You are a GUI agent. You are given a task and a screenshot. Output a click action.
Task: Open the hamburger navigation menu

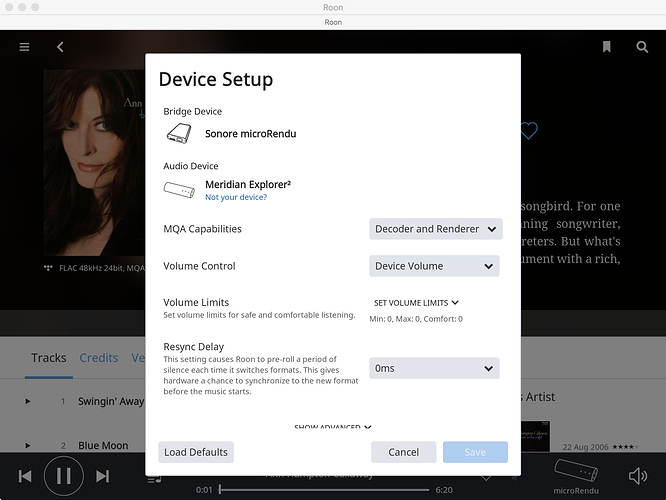tap(24, 47)
